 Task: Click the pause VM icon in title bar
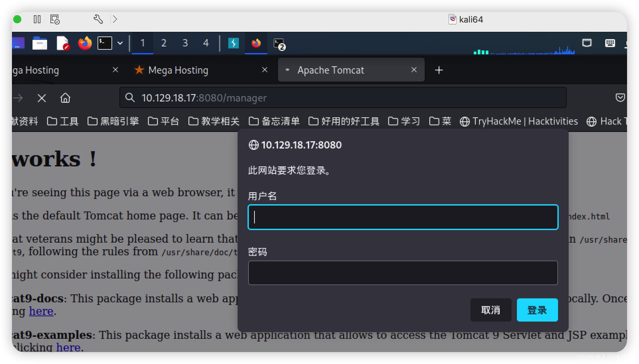(x=37, y=19)
